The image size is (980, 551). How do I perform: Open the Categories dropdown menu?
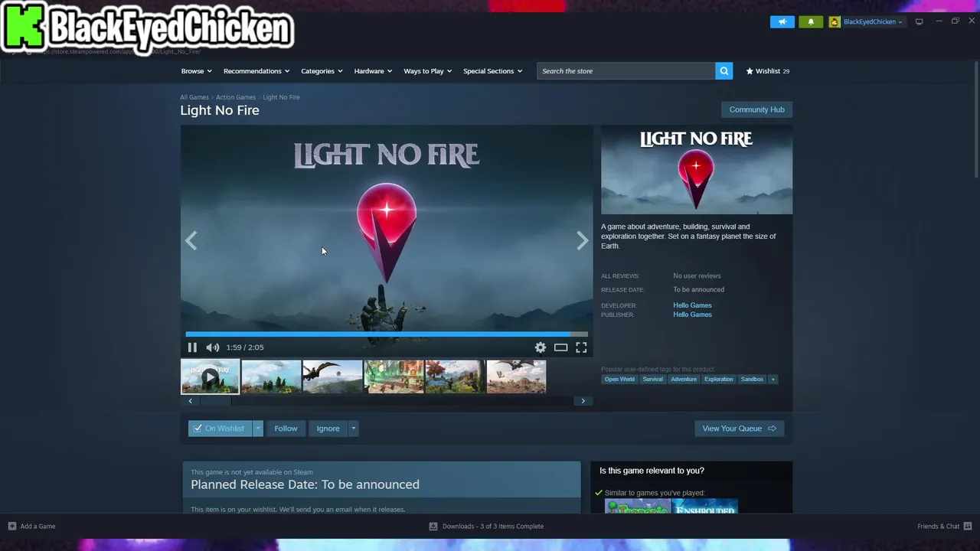(x=322, y=71)
